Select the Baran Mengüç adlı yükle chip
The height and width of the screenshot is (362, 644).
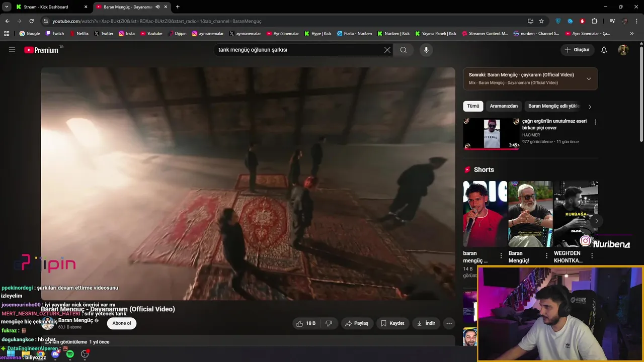(x=554, y=106)
